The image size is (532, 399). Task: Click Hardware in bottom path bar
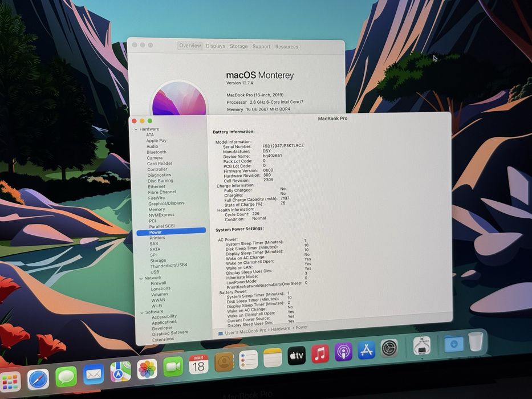pyautogui.click(x=281, y=329)
